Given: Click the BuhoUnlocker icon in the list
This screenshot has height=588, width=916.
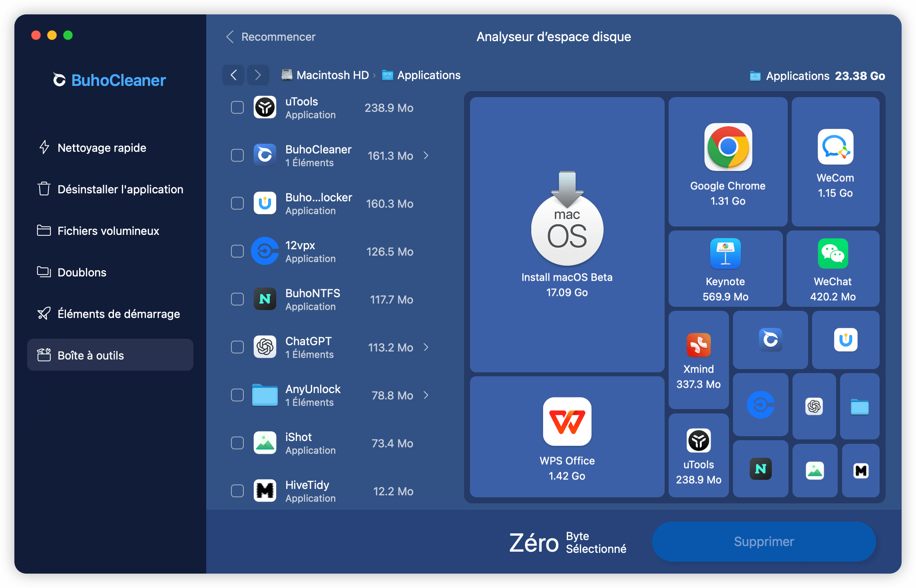Looking at the screenshot, I should pos(265,203).
